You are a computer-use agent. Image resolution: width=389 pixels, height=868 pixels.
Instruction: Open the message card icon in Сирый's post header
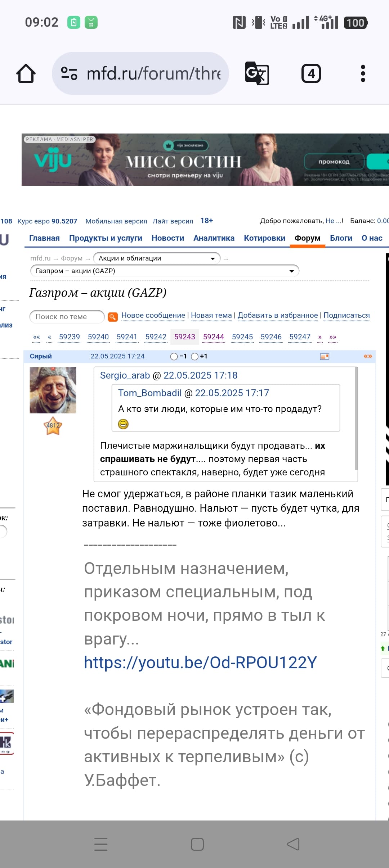[x=325, y=356]
